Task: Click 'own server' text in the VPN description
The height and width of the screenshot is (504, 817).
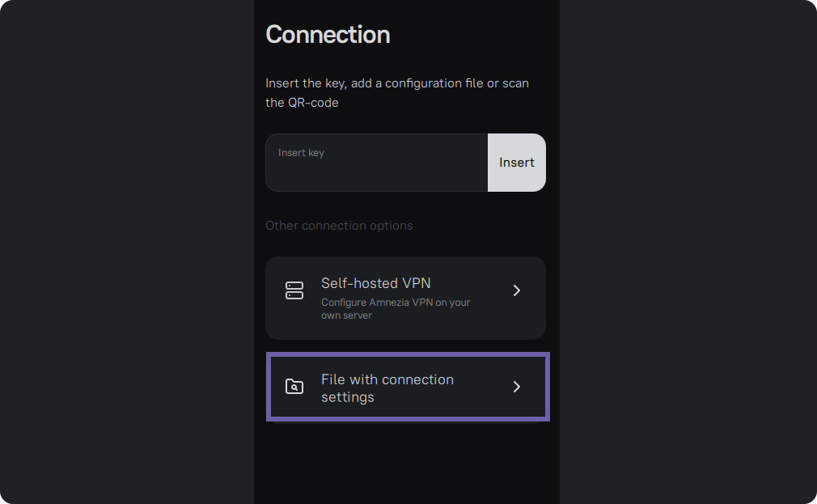Action: pyautogui.click(x=346, y=316)
